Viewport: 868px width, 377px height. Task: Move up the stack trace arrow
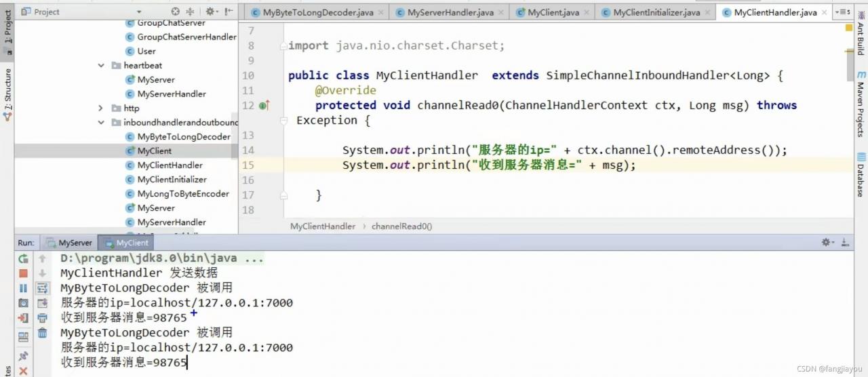[x=42, y=258]
